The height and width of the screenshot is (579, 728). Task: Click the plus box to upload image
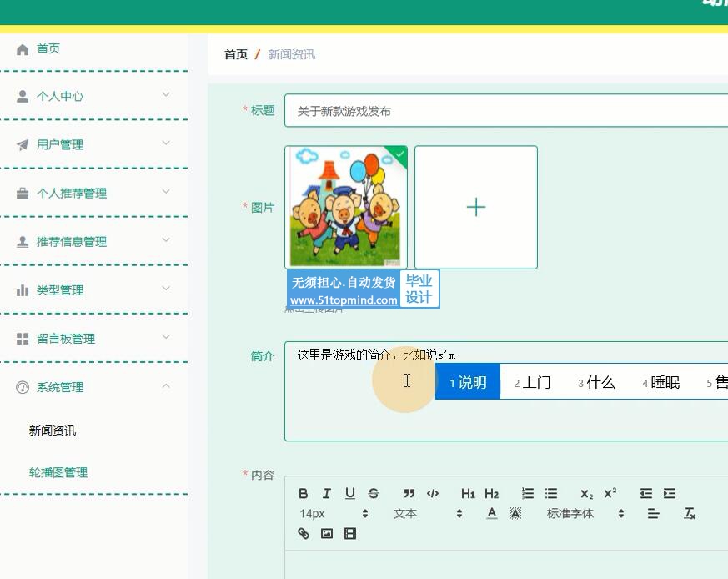click(x=476, y=207)
